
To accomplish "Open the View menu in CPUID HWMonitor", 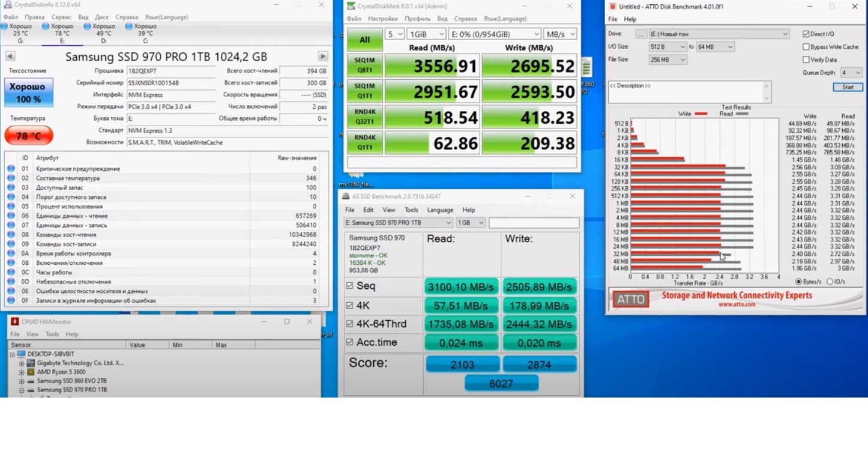I will [x=32, y=334].
